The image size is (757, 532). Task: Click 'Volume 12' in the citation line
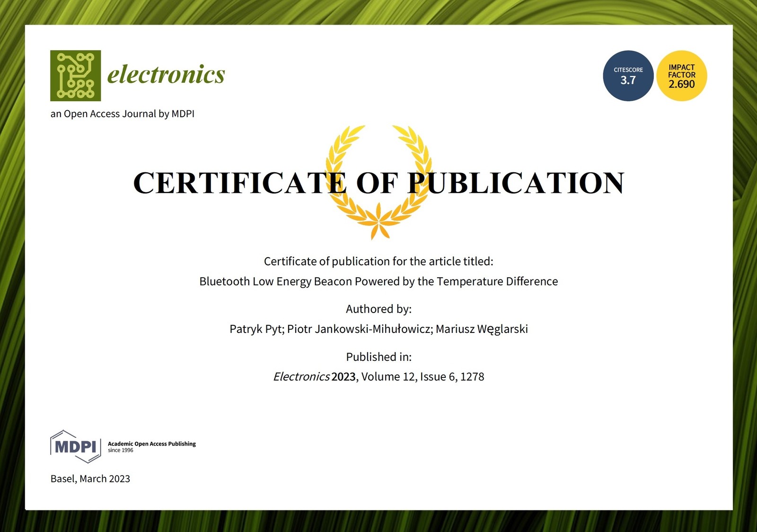pos(387,377)
